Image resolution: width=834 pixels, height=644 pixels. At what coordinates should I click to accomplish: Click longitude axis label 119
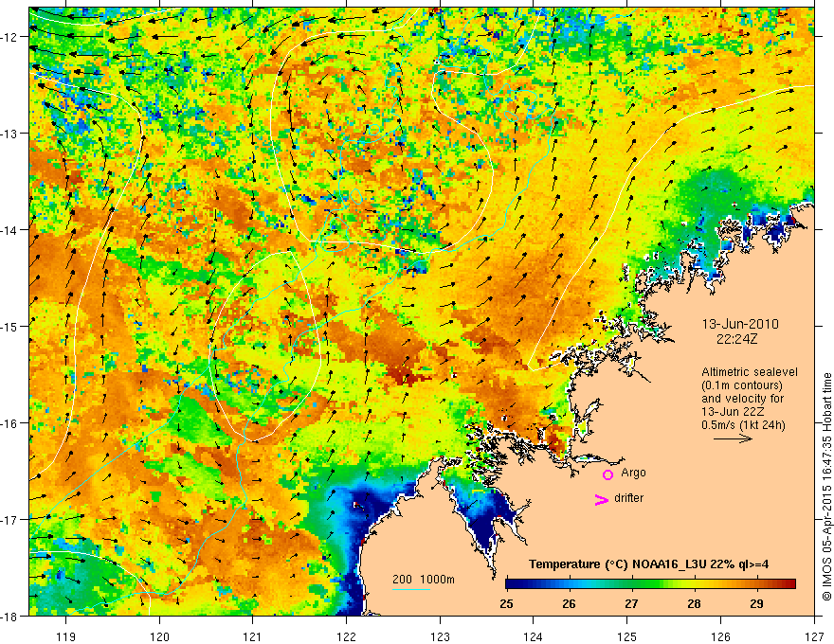pyautogui.click(x=66, y=636)
